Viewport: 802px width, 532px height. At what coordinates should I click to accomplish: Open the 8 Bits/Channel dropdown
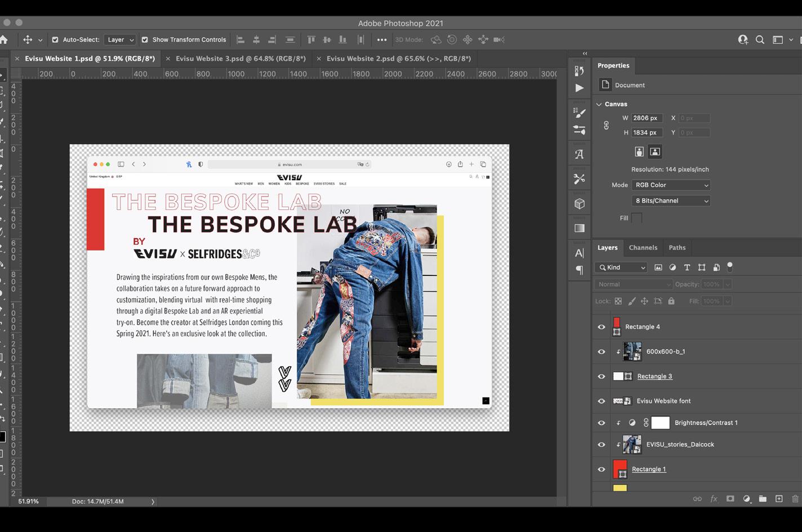coord(671,201)
